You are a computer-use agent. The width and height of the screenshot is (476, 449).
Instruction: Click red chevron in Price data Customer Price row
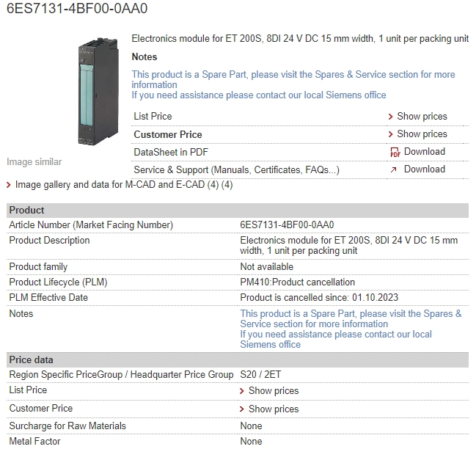tap(241, 409)
